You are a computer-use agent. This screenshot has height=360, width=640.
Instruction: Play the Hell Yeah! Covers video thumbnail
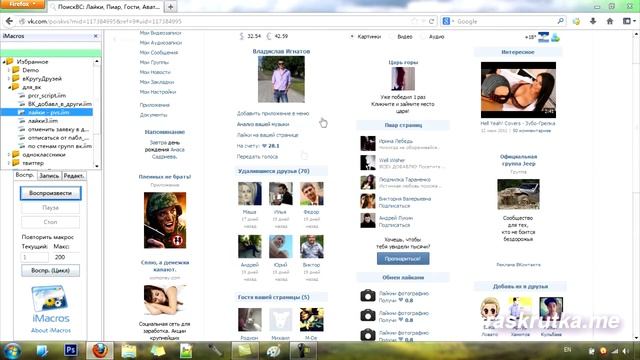[x=518, y=90]
